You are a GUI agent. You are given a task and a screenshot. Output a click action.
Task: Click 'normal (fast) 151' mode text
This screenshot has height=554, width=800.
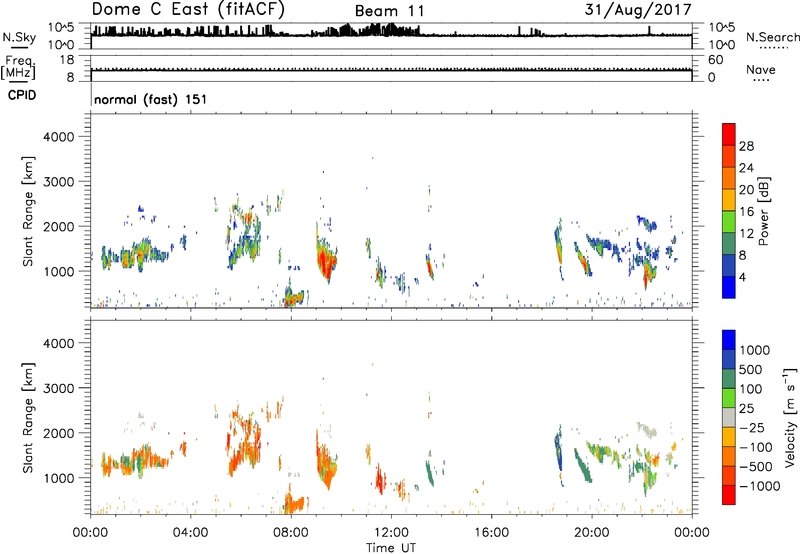[x=151, y=99]
